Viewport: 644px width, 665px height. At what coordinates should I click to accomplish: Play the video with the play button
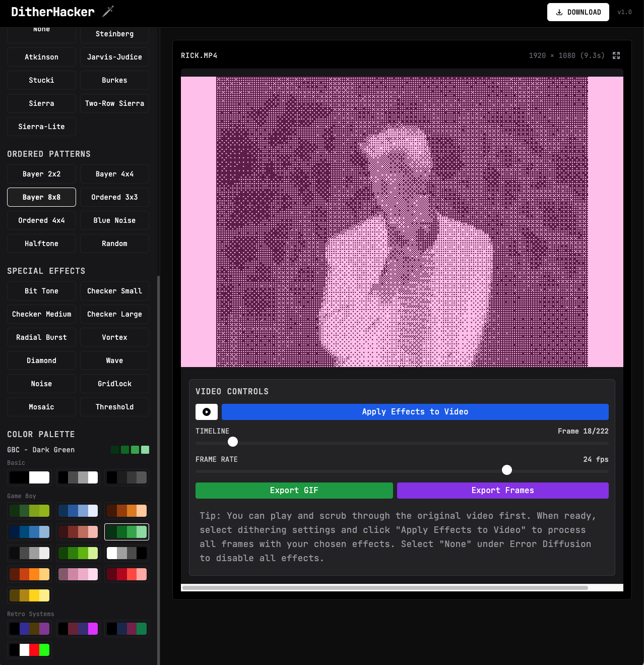point(207,412)
